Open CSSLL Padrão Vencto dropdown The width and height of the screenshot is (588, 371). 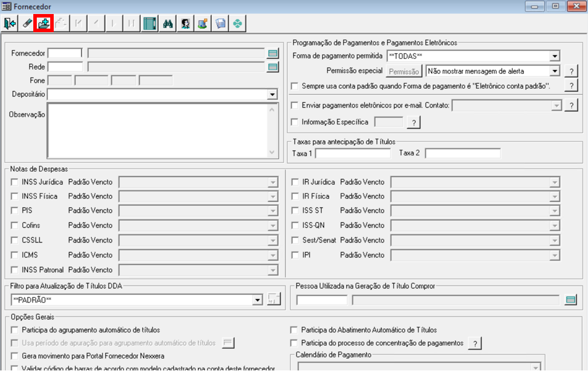(x=273, y=241)
